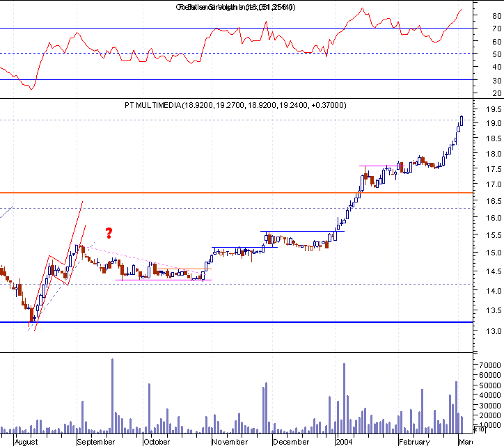The height and width of the screenshot is (446, 504).
Task: Click the 60 label on the RSI scale
Action: (496, 42)
